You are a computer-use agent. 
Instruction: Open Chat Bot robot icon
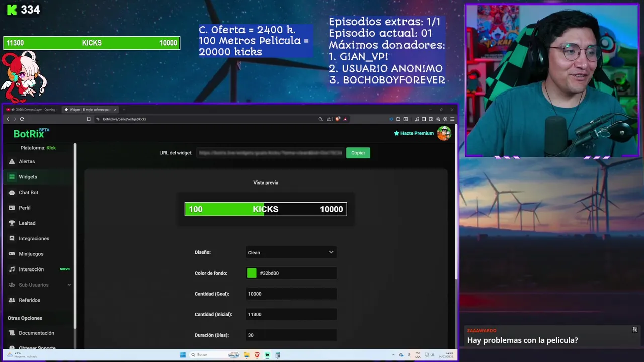coord(12,192)
